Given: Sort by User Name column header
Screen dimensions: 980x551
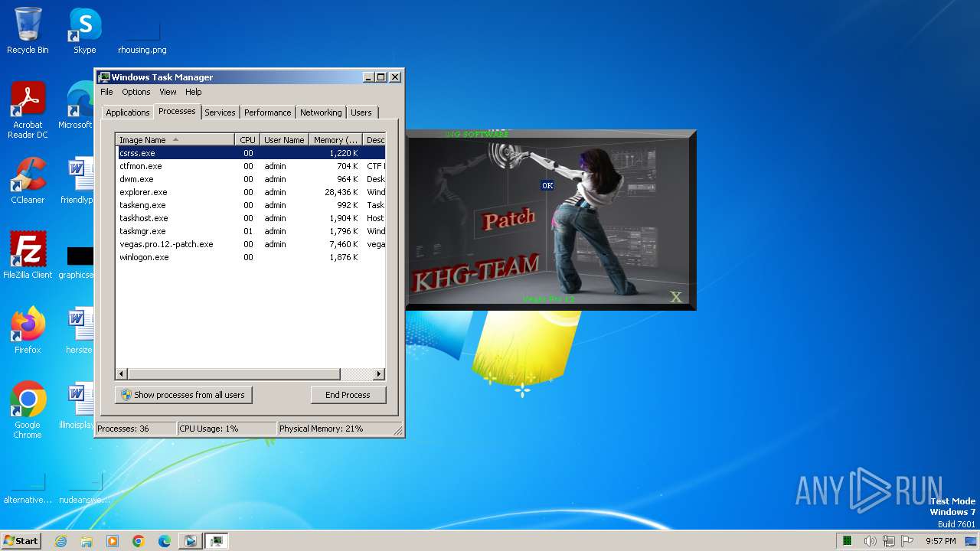Looking at the screenshot, I should [284, 139].
